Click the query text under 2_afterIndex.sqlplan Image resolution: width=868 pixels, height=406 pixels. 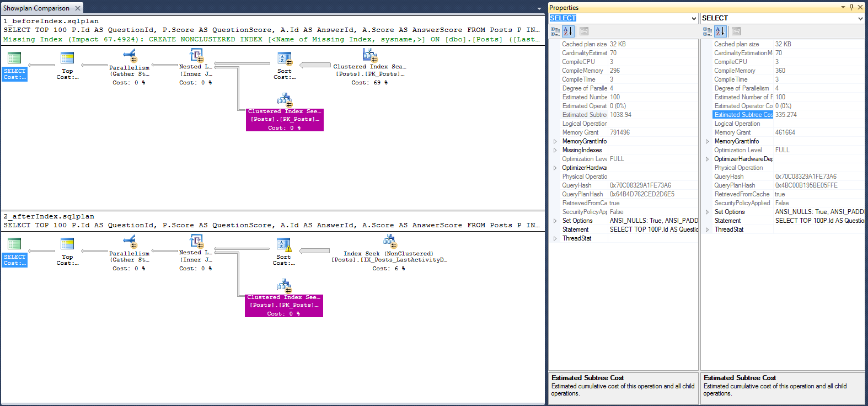click(x=271, y=225)
